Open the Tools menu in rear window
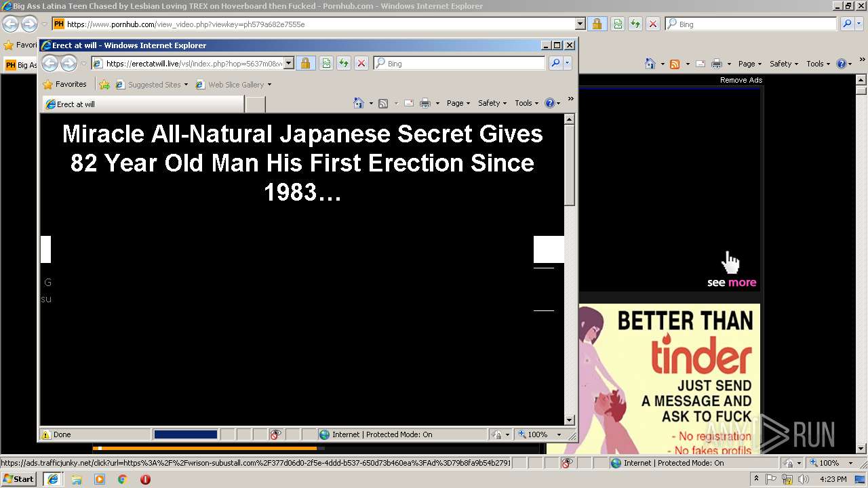868x488 pixels. click(x=818, y=64)
